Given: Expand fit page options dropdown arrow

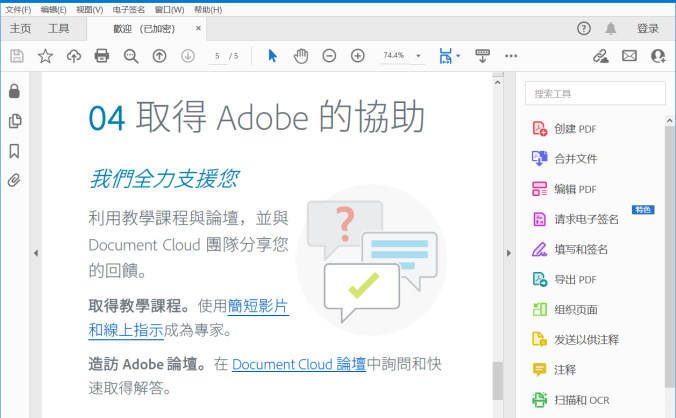Looking at the screenshot, I should [458, 56].
